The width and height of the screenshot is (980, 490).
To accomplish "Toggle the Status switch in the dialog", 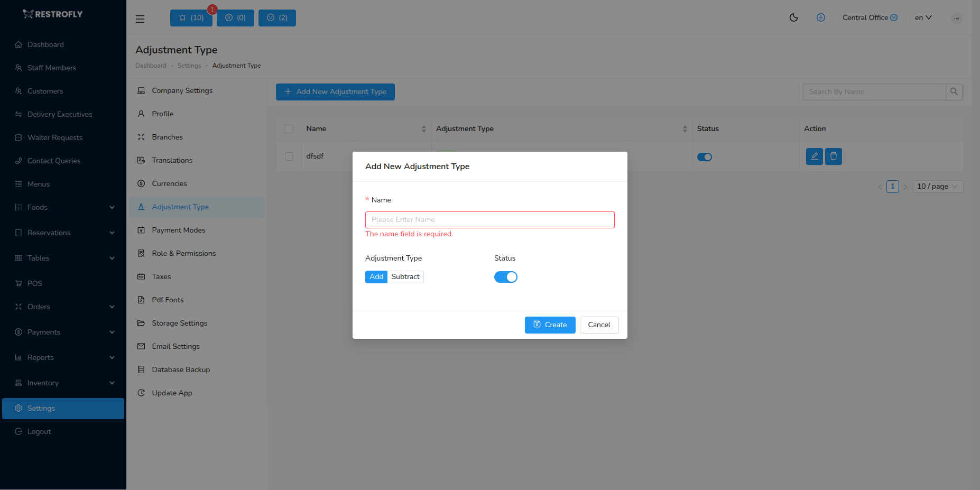I will point(505,276).
